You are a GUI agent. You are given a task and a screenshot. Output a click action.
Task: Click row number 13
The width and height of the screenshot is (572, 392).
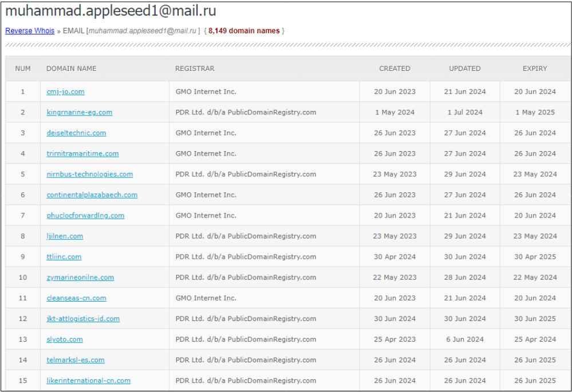(x=23, y=339)
